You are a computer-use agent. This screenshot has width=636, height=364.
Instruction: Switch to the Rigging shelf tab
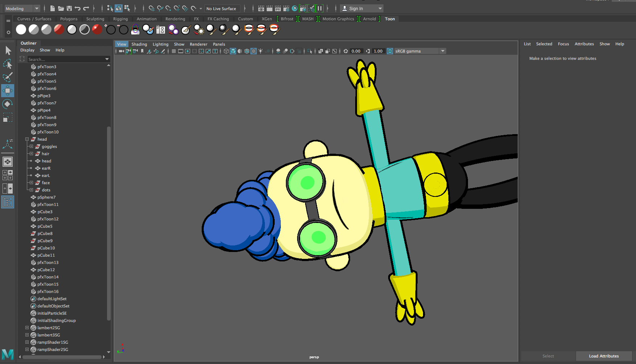coord(120,19)
